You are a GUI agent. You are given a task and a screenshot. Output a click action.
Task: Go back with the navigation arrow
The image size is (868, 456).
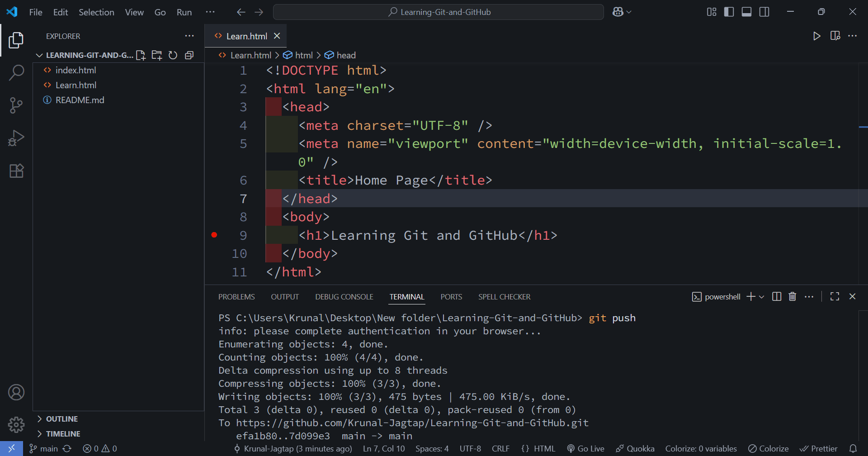pos(241,12)
